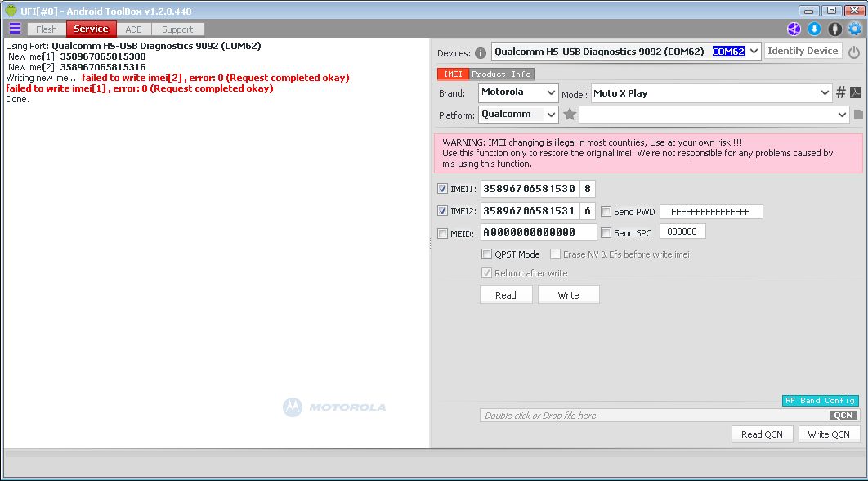Viewport: 868px width, 481px height.
Task: Click the IMEI1 number input field
Action: pos(530,189)
